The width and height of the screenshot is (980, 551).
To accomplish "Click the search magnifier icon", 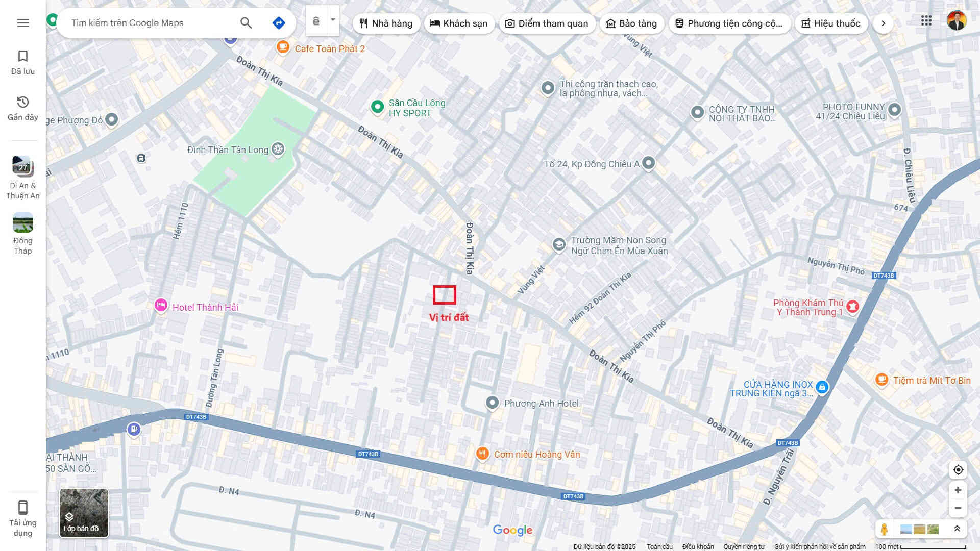I will click(x=246, y=23).
